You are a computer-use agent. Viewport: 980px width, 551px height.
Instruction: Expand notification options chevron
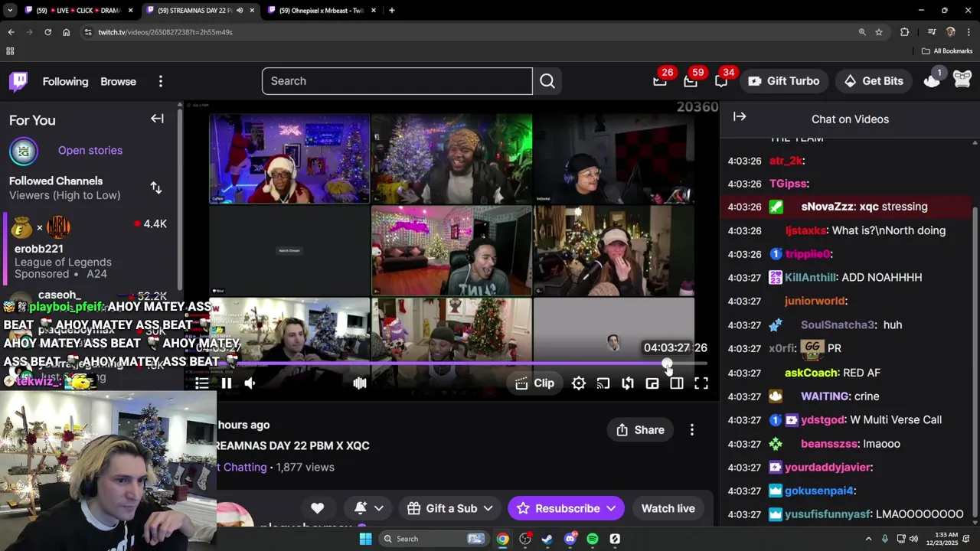(378, 508)
